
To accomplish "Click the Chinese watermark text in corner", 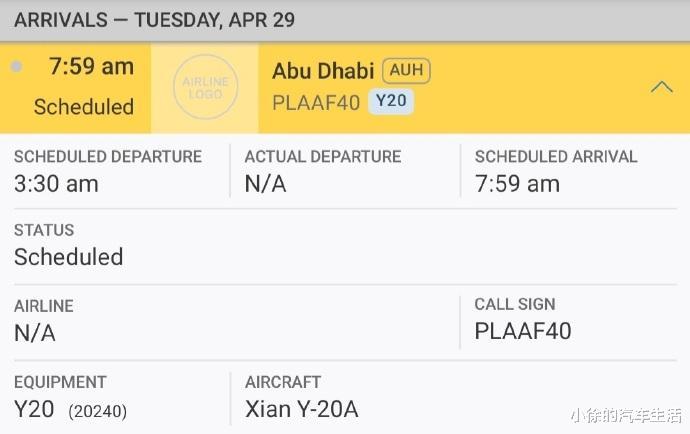I will pos(626,415).
